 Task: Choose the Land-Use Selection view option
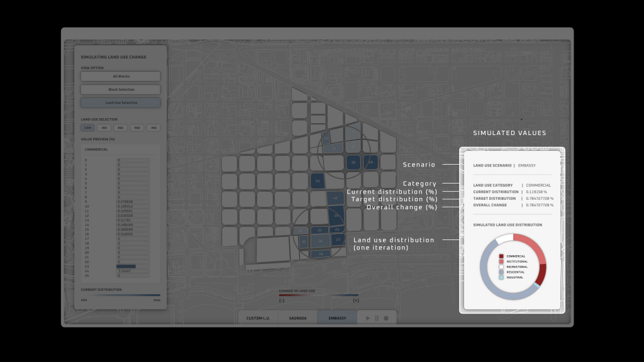coord(121,102)
